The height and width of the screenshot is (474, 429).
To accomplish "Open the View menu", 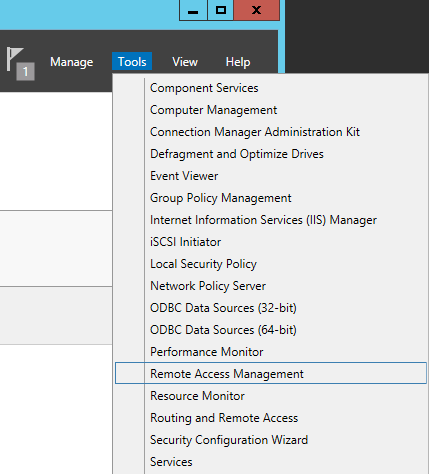I will [185, 62].
